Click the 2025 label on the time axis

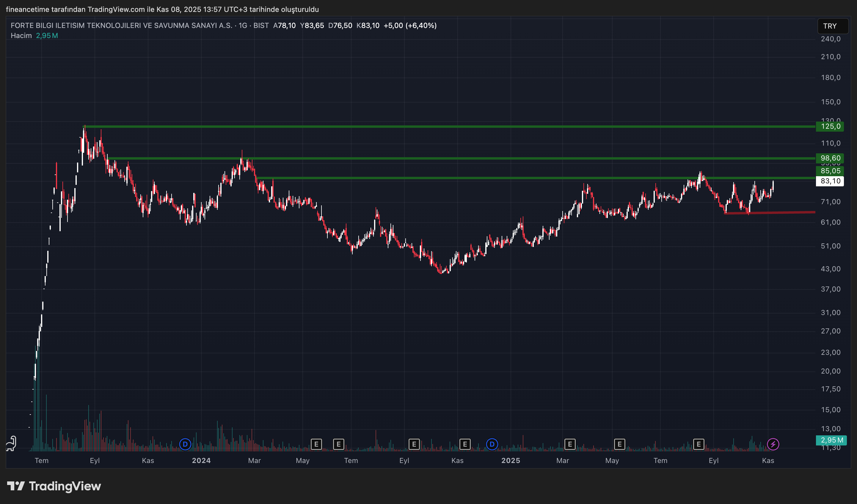(x=511, y=461)
